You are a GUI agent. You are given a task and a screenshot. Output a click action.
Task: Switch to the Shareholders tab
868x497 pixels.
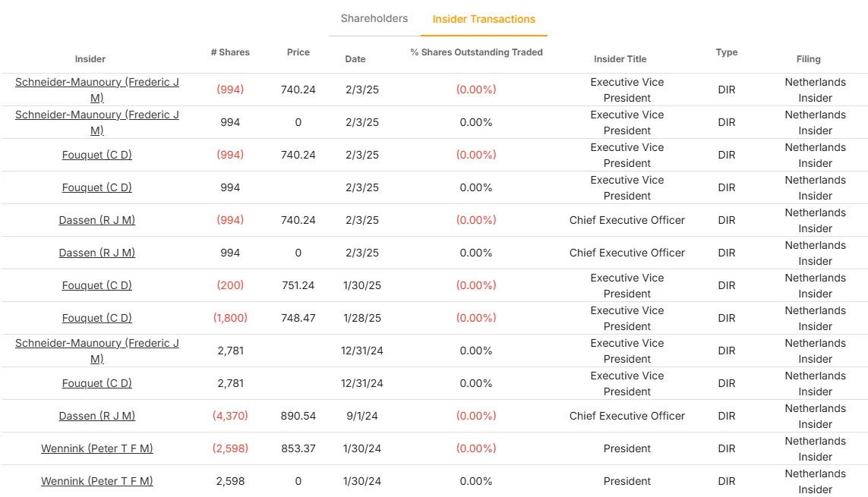click(x=374, y=18)
